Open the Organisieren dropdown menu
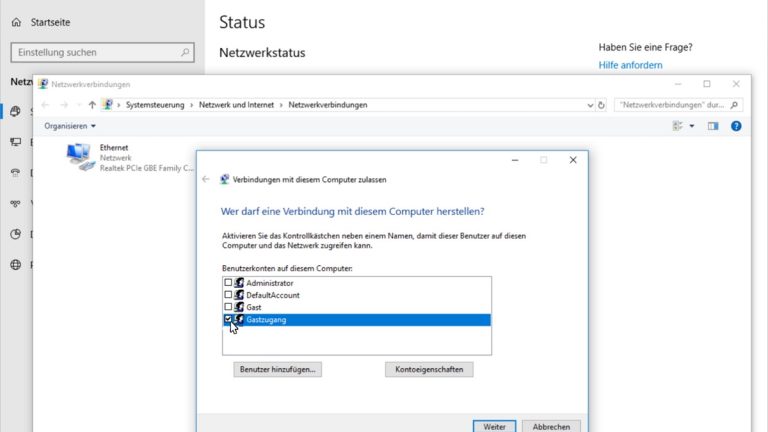Screen dimensions: 768x432 (x=70, y=126)
